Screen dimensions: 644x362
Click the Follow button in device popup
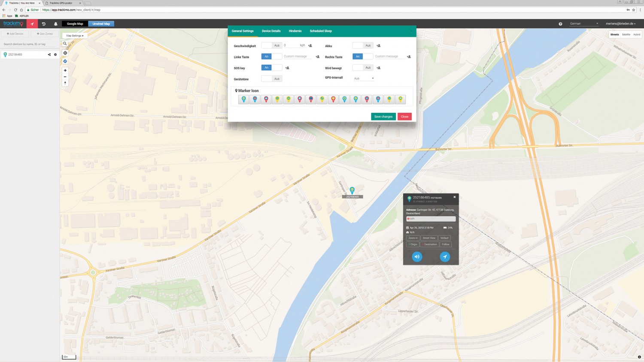pyautogui.click(x=446, y=244)
